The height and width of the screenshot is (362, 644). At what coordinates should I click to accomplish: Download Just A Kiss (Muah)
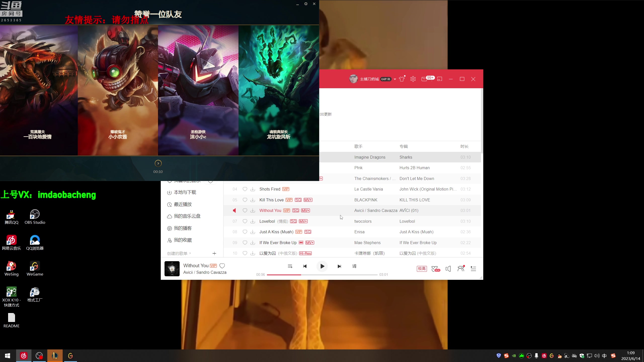click(x=253, y=232)
